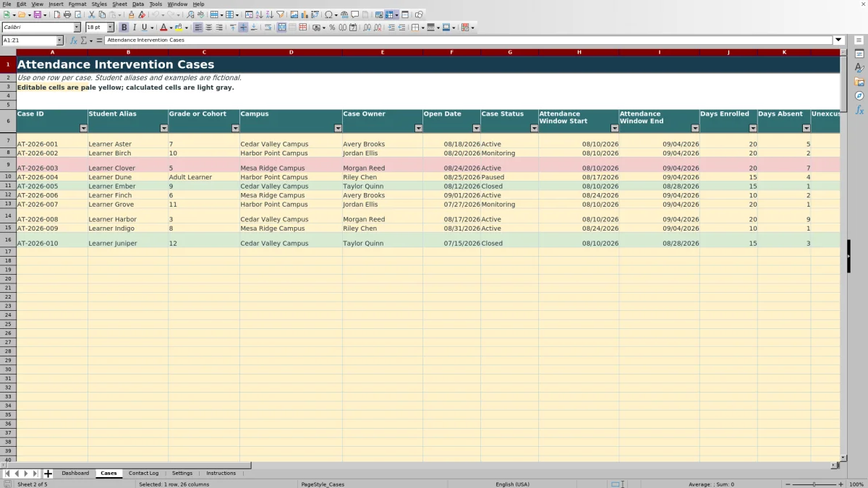Image resolution: width=868 pixels, height=488 pixels.
Task: Open the Name Box dropdown arrow
Action: click(x=59, y=40)
